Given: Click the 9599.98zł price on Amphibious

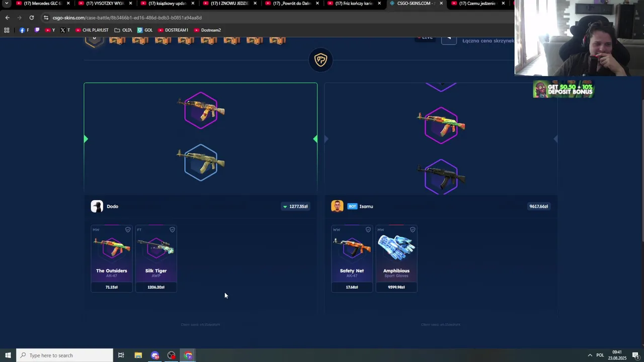Looking at the screenshot, I should [x=396, y=287].
